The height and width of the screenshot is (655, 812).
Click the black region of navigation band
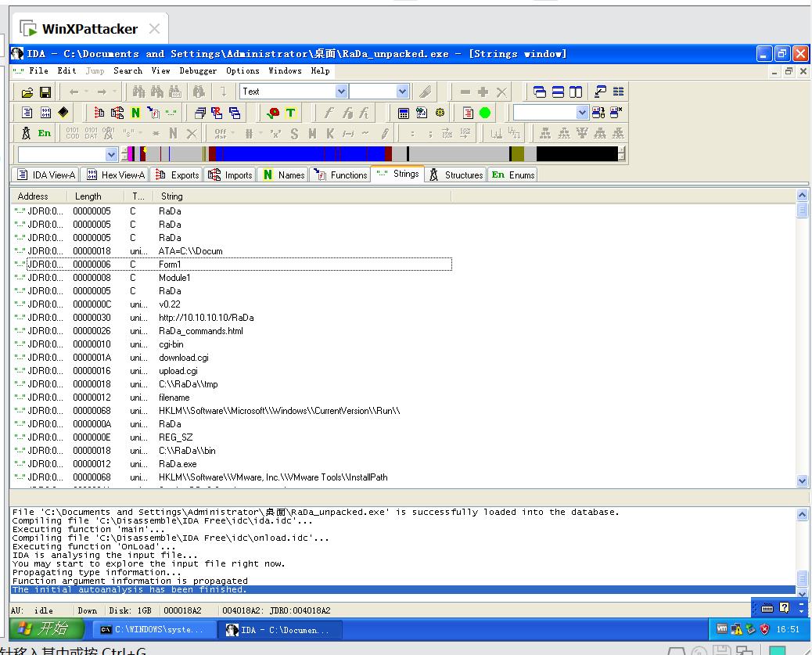[x=577, y=154]
